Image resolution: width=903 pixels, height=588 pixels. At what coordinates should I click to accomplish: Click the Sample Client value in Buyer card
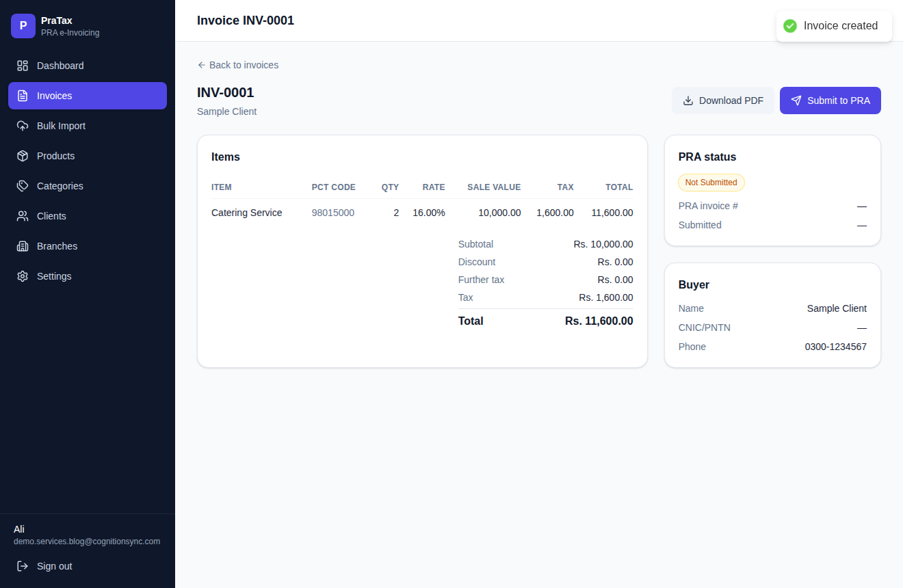pyautogui.click(x=837, y=308)
